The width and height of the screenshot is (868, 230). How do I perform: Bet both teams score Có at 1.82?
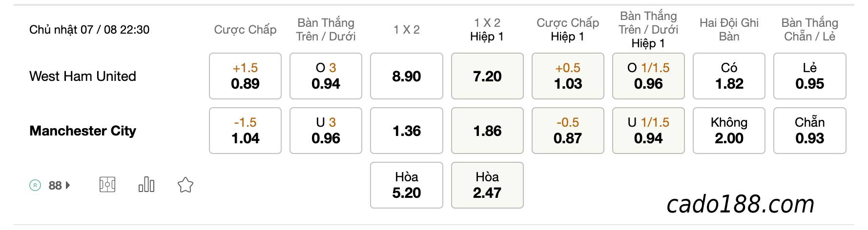coord(729,76)
